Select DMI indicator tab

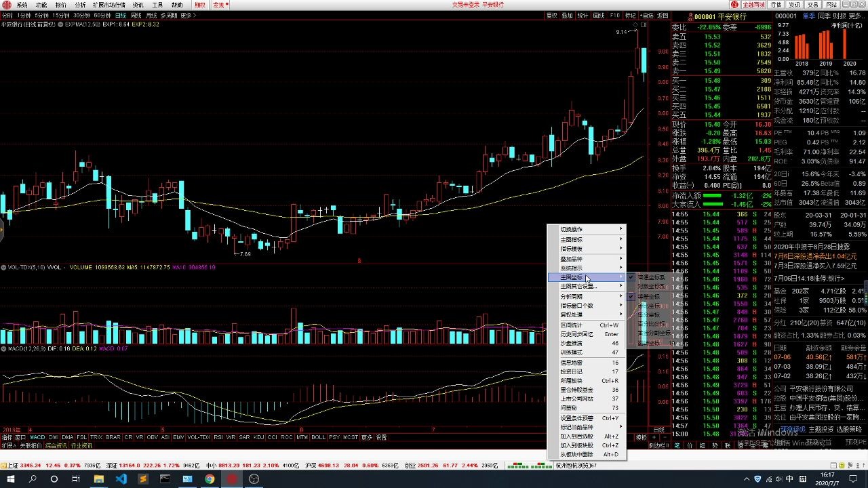pyautogui.click(x=53, y=437)
